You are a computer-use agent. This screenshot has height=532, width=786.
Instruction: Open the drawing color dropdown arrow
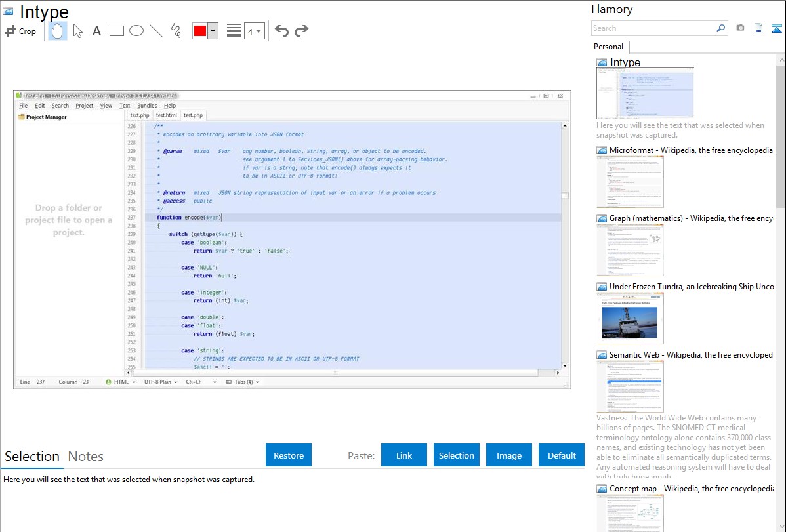coord(213,31)
